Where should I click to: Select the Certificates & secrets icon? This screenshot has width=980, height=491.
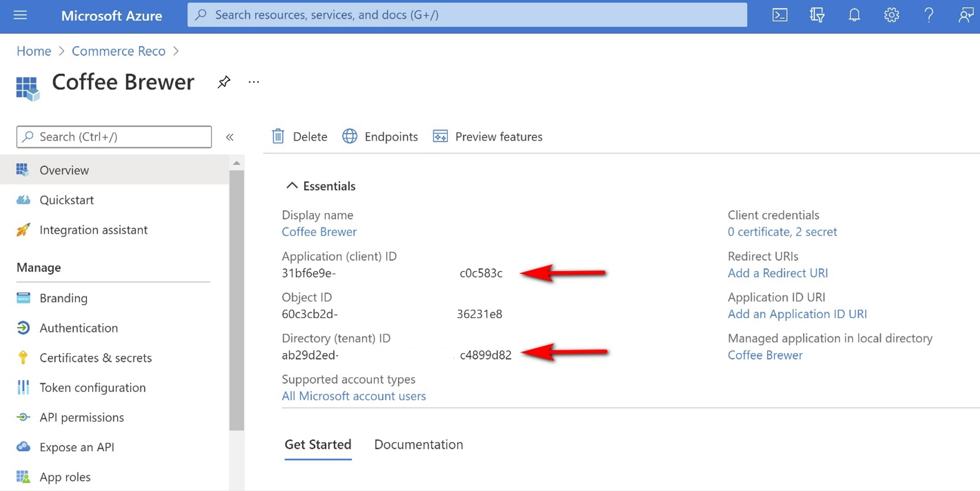[22, 357]
